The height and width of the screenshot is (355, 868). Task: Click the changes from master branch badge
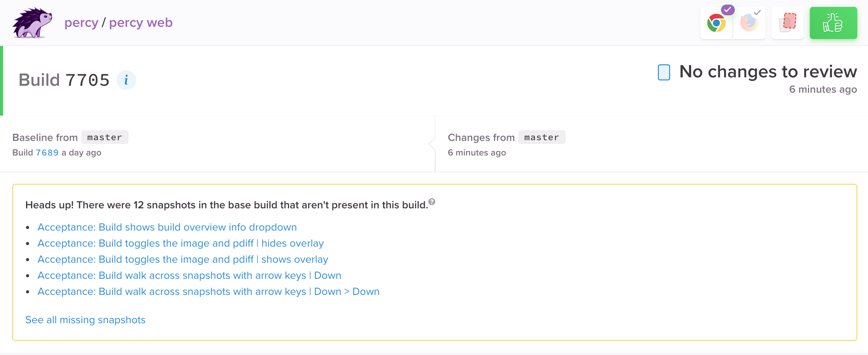click(x=542, y=137)
